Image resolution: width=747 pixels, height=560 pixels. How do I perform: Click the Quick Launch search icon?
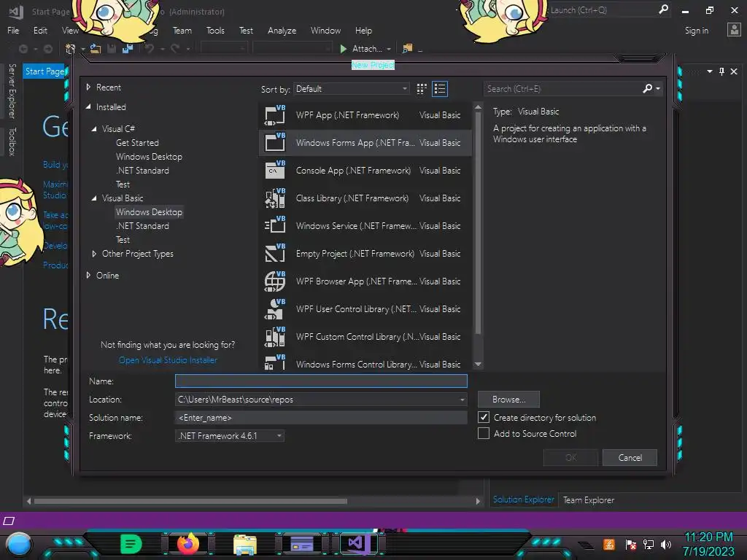click(663, 9)
